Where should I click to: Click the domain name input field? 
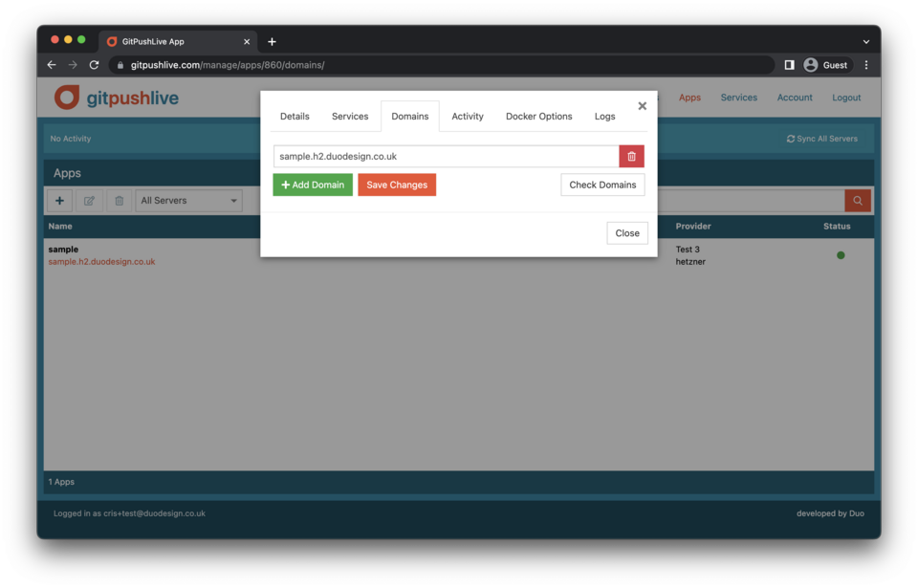pyautogui.click(x=446, y=157)
